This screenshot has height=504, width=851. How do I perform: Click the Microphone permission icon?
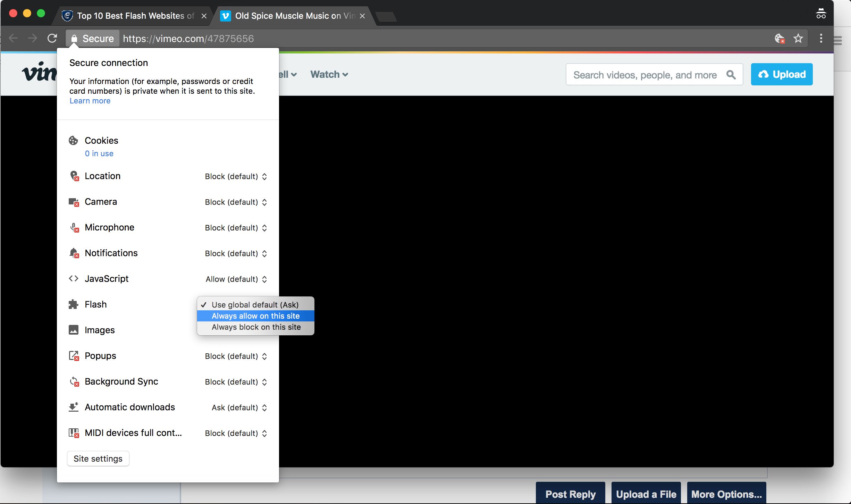click(x=74, y=227)
